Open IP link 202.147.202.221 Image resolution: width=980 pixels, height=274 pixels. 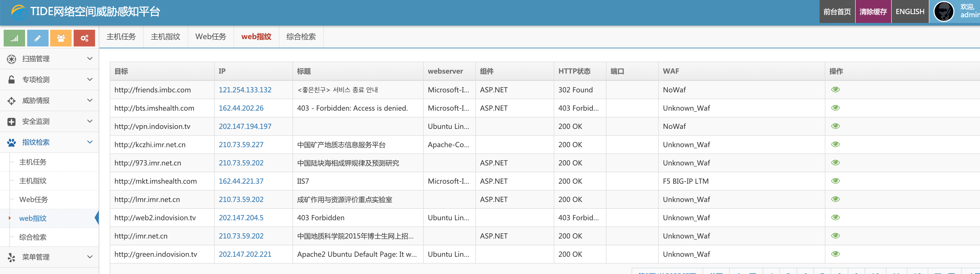245,254
